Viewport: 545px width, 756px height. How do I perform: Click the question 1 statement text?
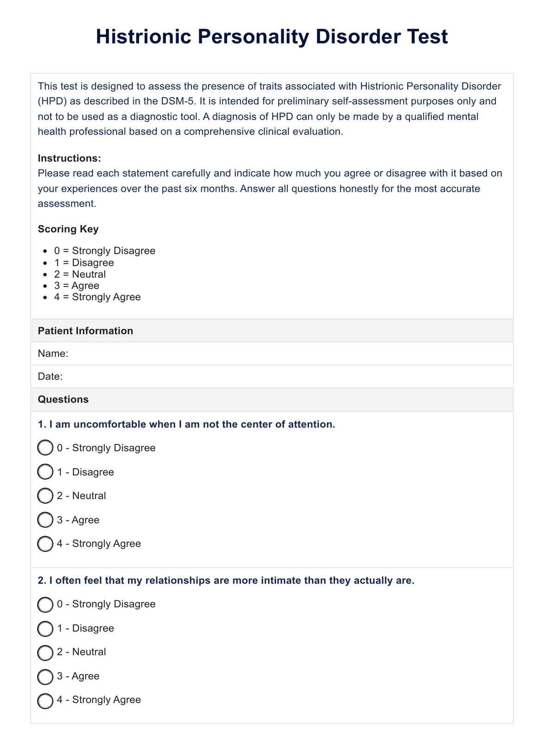[186, 424]
